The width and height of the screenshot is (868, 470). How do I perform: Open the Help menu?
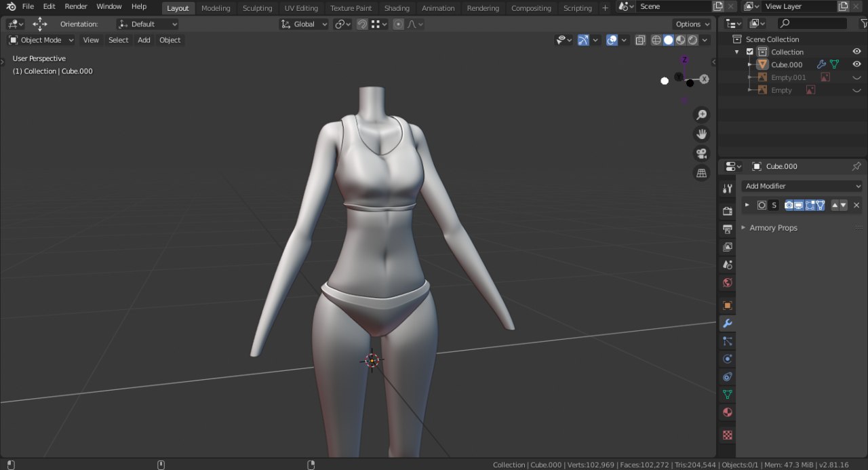pyautogui.click(x=139, y=6)
